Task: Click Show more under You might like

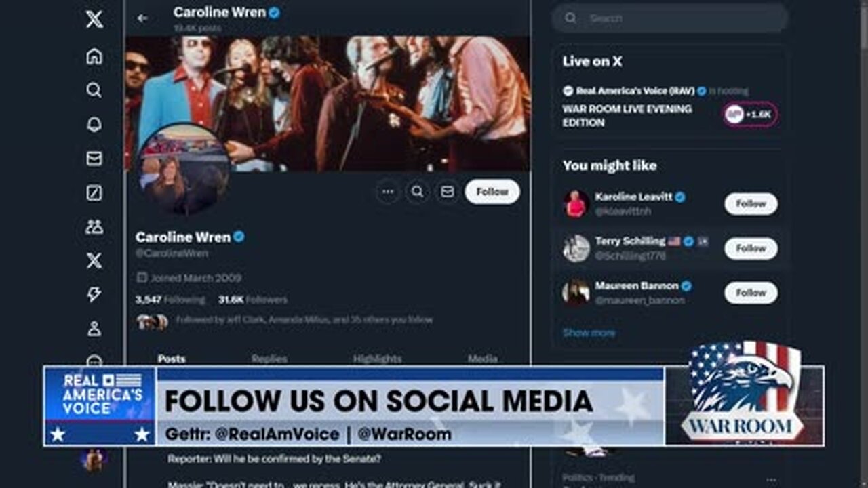Action: pos(589,333)
